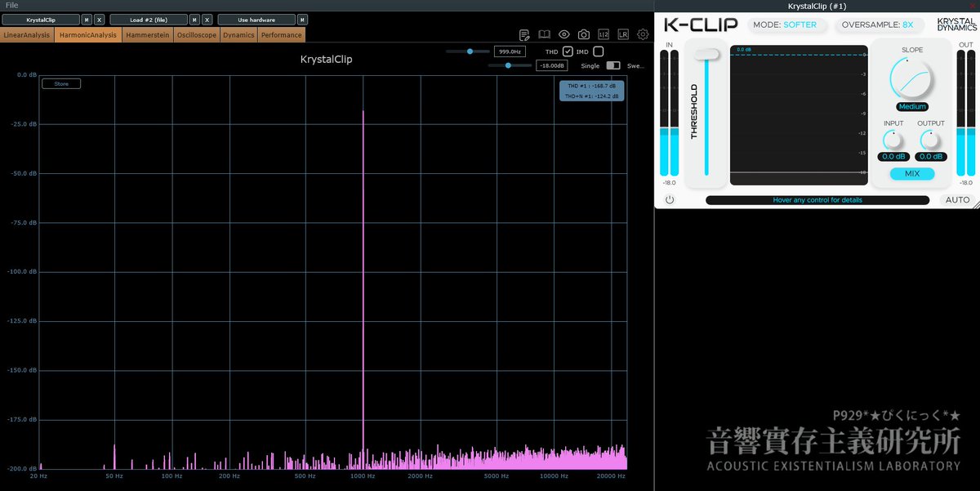Click the INPUT 0.0 dB value field
Viewport: 980px width, 491px height.
tap(893, 157)
